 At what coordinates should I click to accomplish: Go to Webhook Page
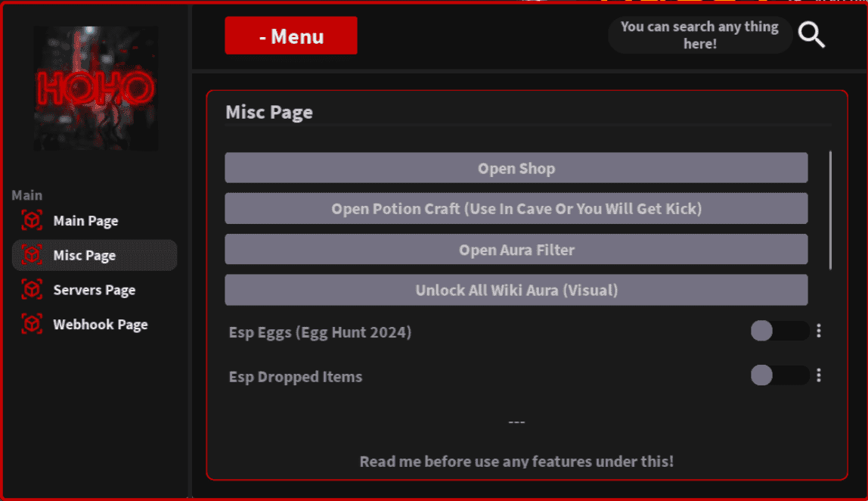click(x=95, y=324)
